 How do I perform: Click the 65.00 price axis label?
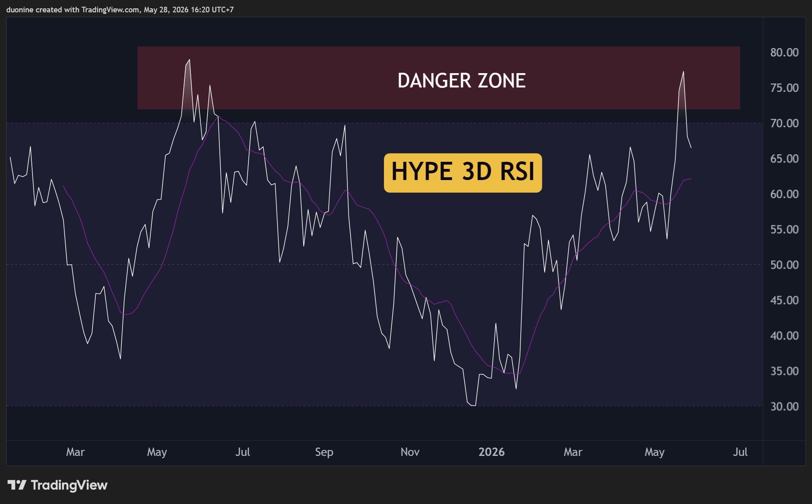[x=784, y=159]
